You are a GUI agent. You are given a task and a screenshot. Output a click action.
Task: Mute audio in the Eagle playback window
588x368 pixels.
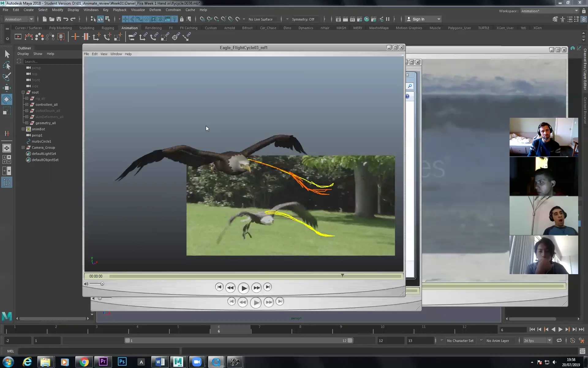pyautogui.click(x=86, y=284)
